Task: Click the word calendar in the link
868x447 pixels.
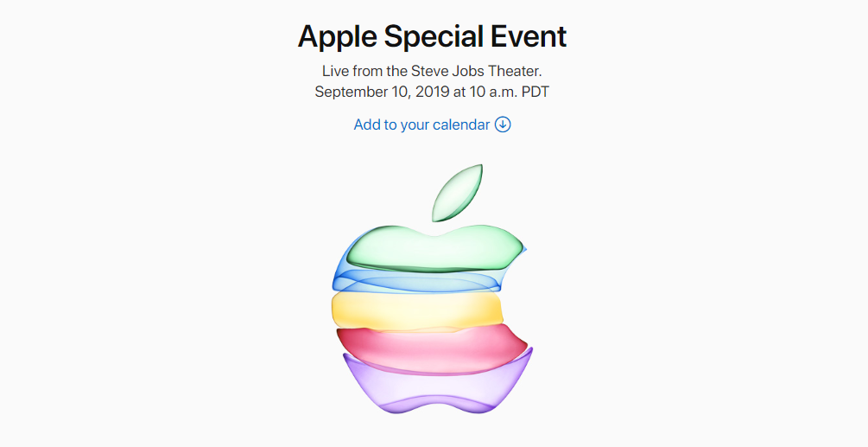Action: click(x=461, y=125)
